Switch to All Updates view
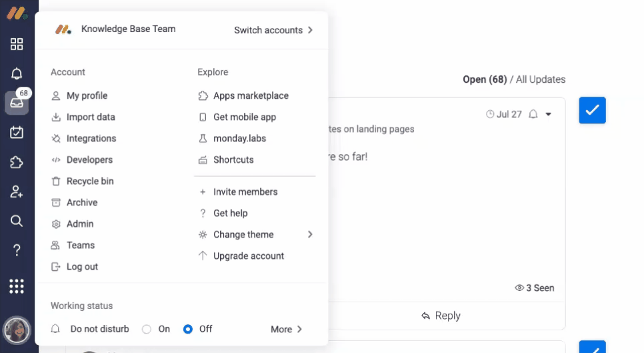This screenshot has width=644, height=353. pyautogui.click(x=541, y=79)
